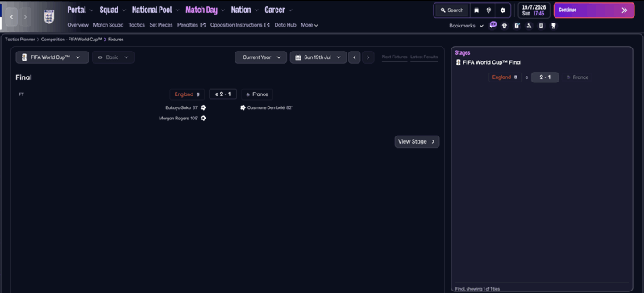
Task: Open the Overview subtab
Action: tap(78, 25)
